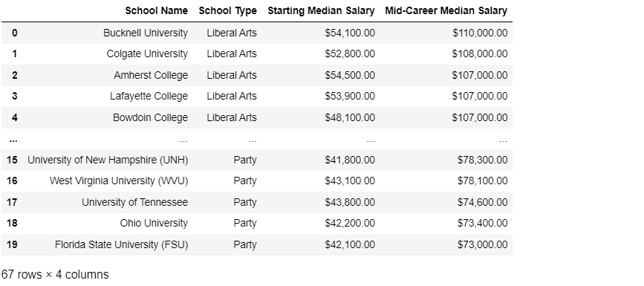The width and height of the screenshot is (644, 286).
Task: Click the School Name column header
Action: tap(157, 10)
